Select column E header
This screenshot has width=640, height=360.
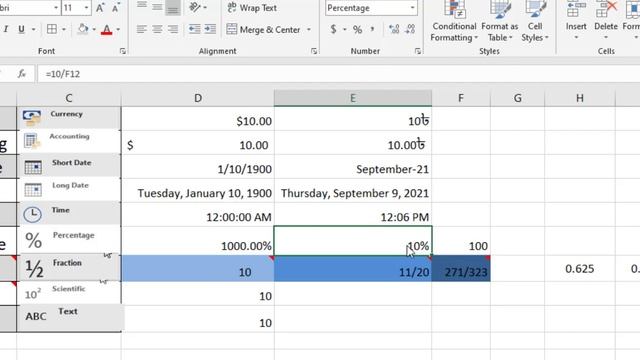point(353,98)
